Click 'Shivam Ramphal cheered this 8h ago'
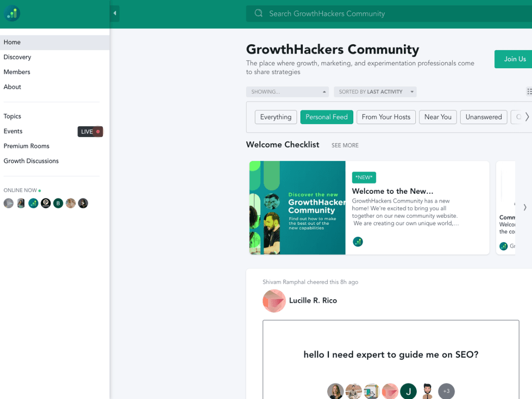 pyautogui.click(x=311, y=282)
